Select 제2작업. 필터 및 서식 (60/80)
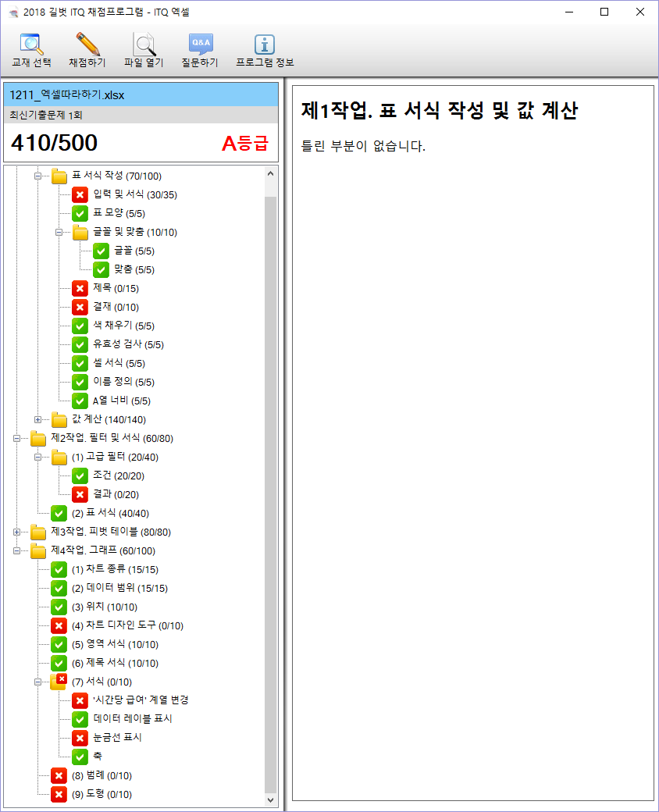Image resolution: width=659 pixels, height=812 pixels. [112, 439]
